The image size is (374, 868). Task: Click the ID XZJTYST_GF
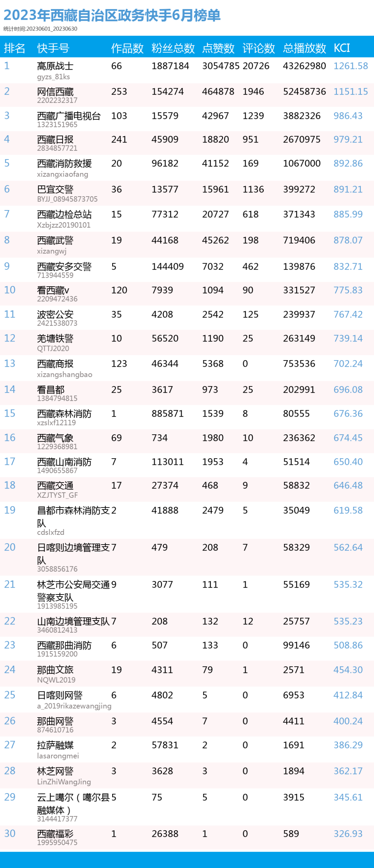coord(57,495)
